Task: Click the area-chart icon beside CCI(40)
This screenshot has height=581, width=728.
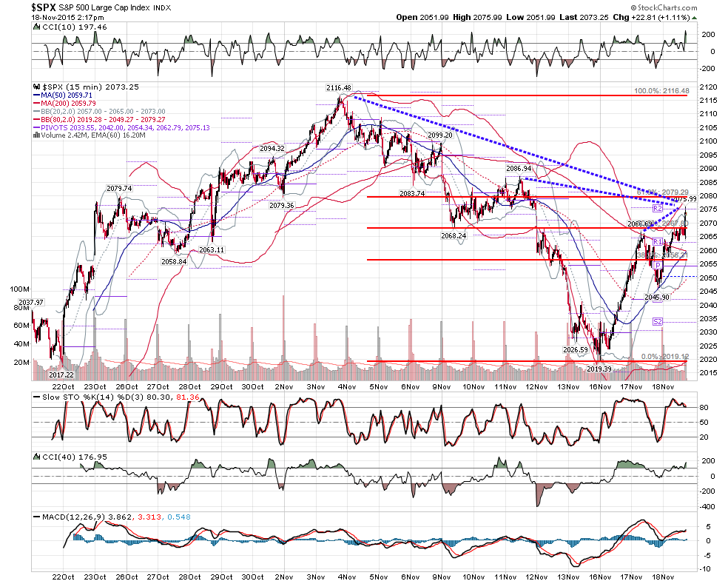Action: 37,457
